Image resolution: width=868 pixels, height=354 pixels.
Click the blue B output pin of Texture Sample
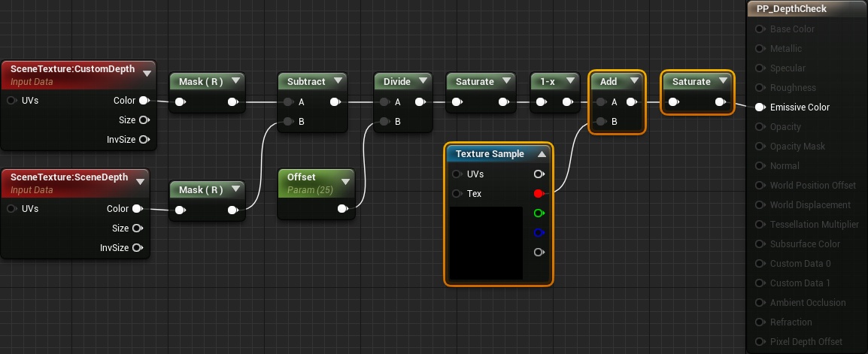click(x=539, y=233)
